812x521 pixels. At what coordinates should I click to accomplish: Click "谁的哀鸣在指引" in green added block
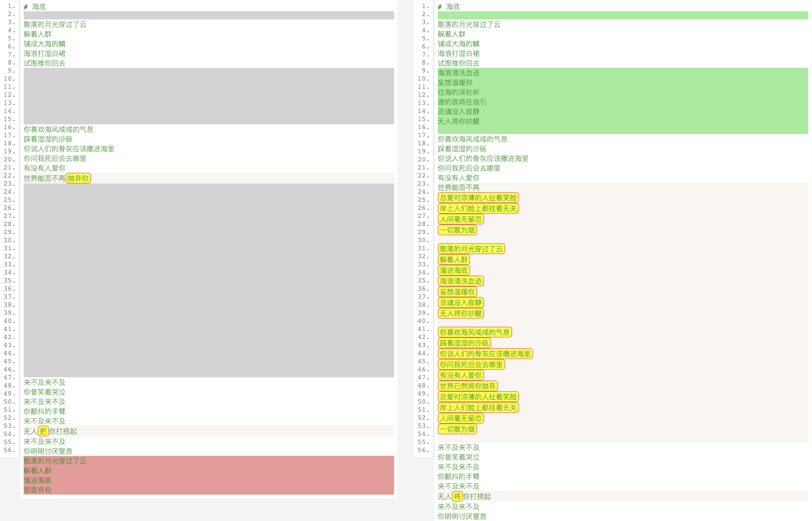point(462,102)
